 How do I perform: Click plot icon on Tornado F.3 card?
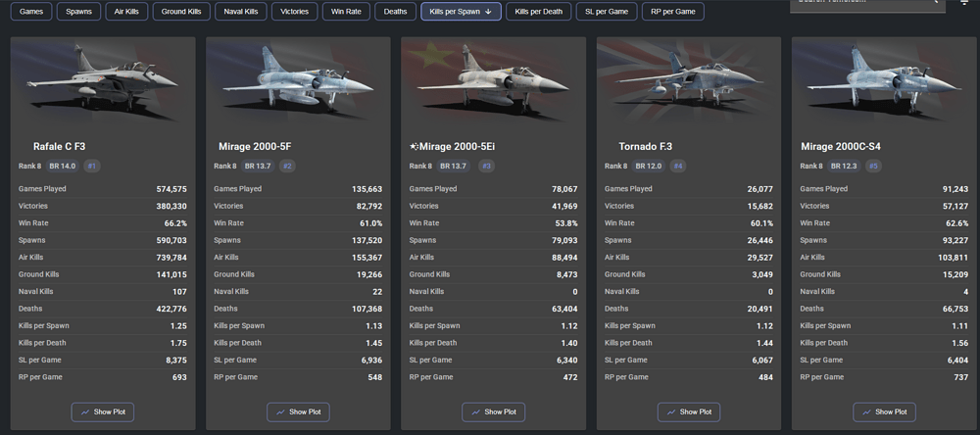[x=671, y=412]
